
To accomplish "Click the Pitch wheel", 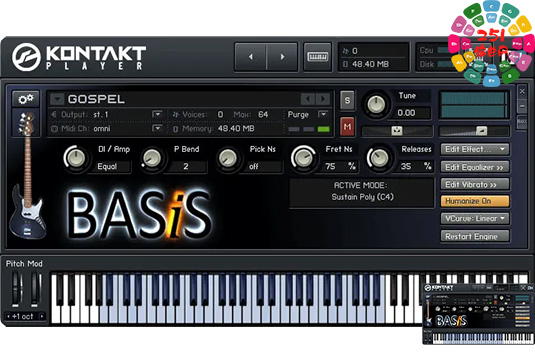I will point(16,289).
